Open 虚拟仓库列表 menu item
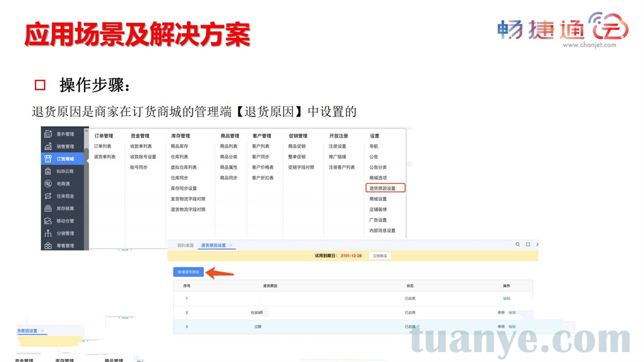This screenshot has height=362, width=644. coord(183,168)
